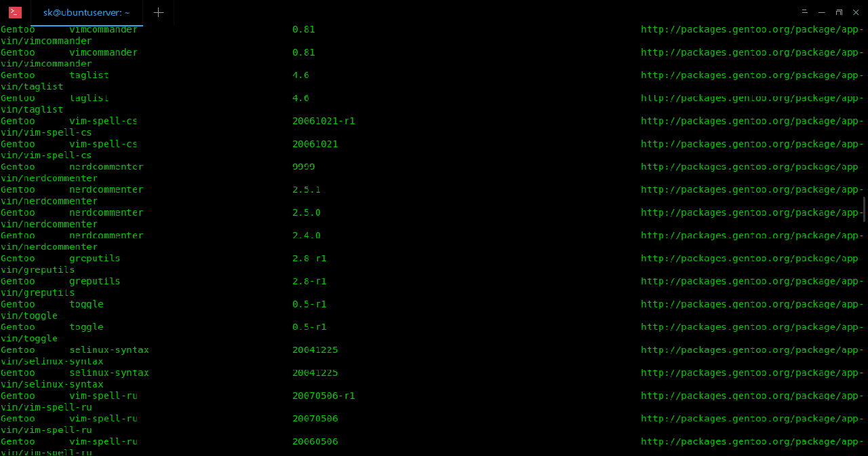This screenshot has height=456, width=868.
Task: Open the URL on the vim-spell-cs 20061021-r1 row
Action: (x=751, y=121)
